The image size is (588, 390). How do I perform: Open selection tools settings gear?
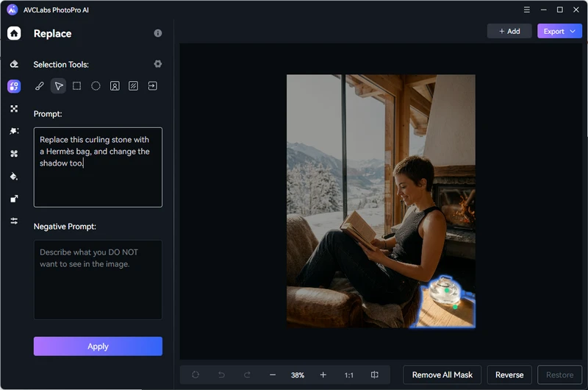[x=157, y=65]
